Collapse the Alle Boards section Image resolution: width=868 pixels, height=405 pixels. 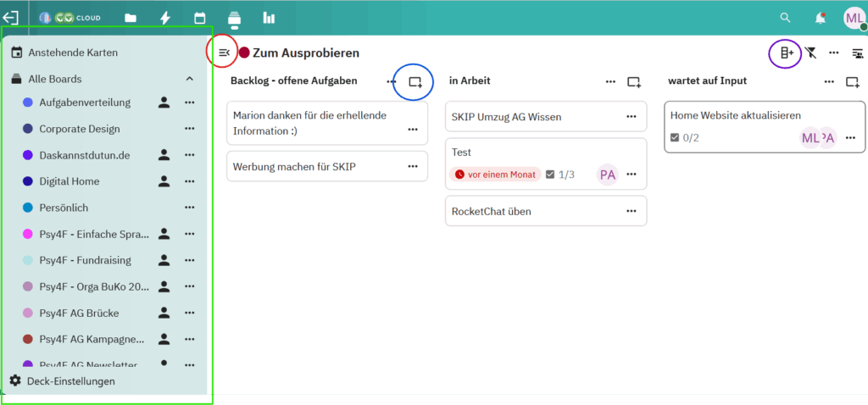tap(190, 79)
